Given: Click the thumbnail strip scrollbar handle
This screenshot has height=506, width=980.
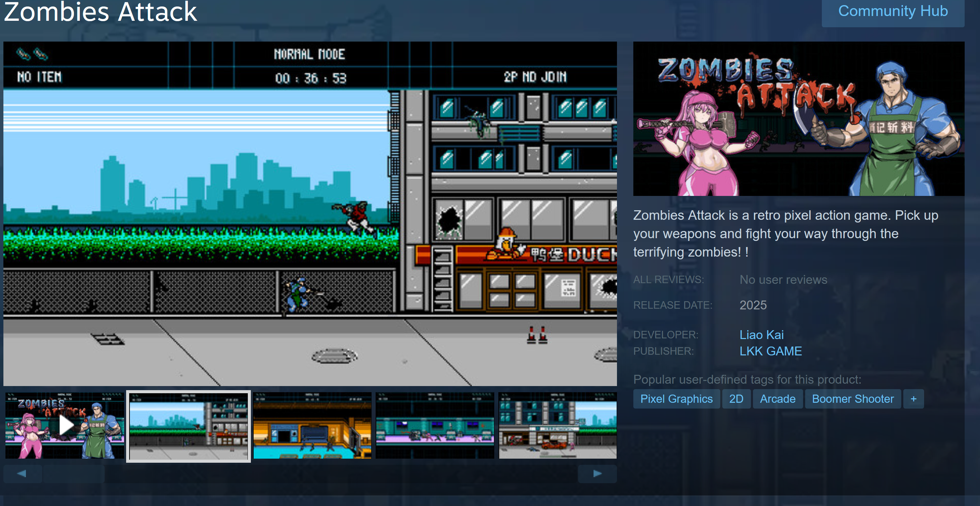Looking at the screenshot, I should coord(73,473).
